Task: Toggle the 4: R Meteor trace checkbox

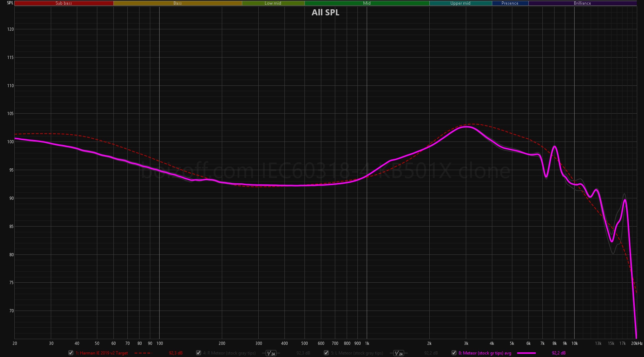Action: click(199, 353)
